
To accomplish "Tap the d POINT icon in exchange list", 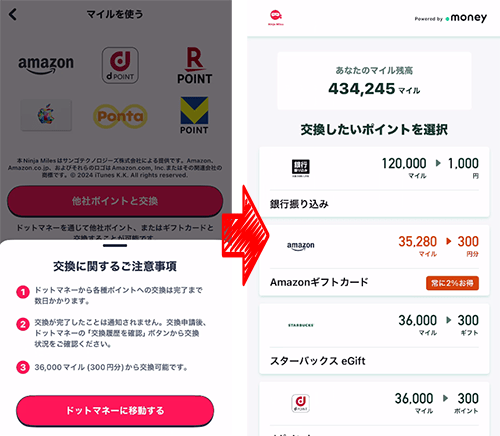I will [x=301, y=403].
